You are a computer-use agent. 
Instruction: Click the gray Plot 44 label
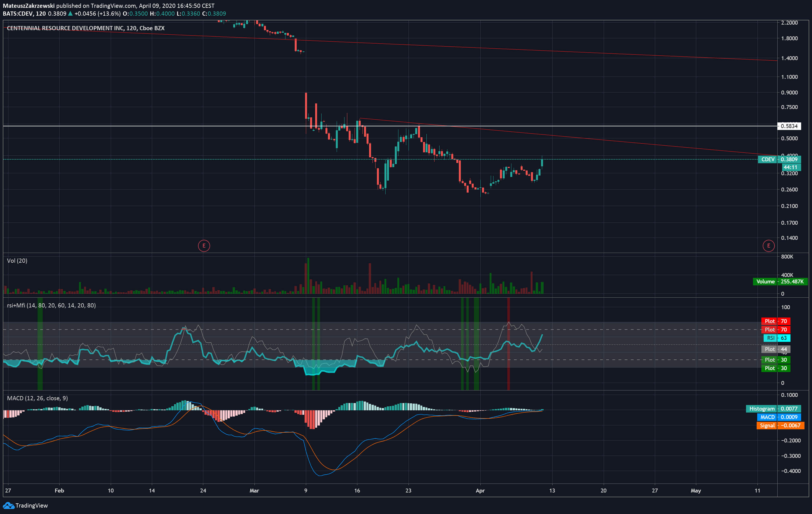tap(776, 349)
